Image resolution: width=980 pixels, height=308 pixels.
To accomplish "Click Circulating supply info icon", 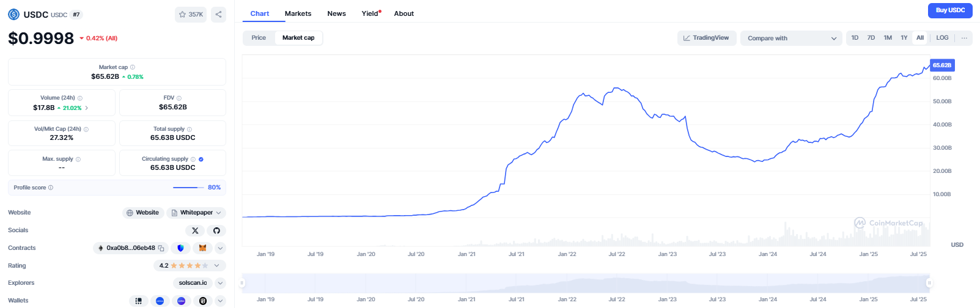I will (x=193, y=159).
